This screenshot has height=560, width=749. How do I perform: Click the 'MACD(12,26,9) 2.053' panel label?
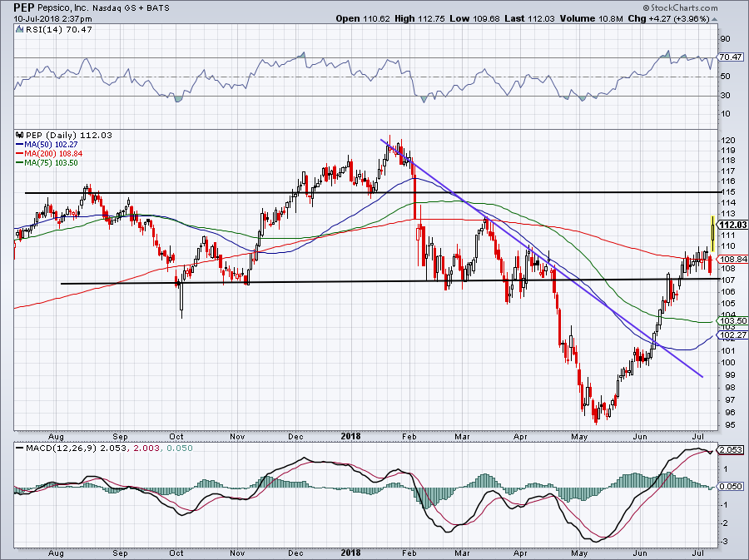(x=77, y=448)
